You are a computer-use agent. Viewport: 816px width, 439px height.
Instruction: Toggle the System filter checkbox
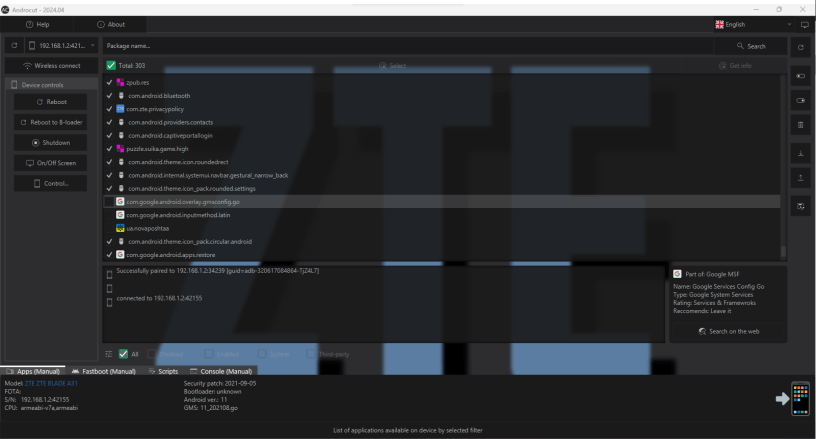[x=262, y=354]
